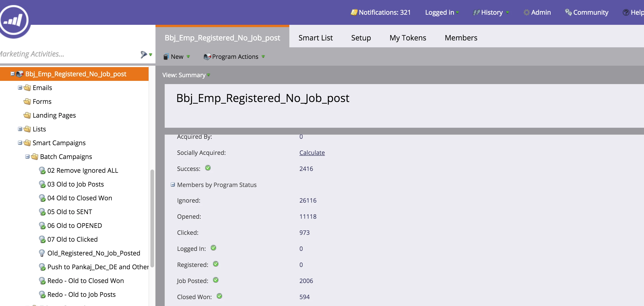The height and width of the screenshot is (306, 644).
Task: Click the Closed Won green checkmark
Action: (219, 296)
